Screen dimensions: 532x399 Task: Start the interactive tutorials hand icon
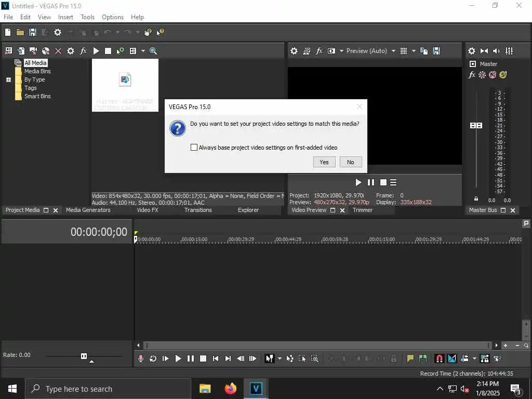148,32
